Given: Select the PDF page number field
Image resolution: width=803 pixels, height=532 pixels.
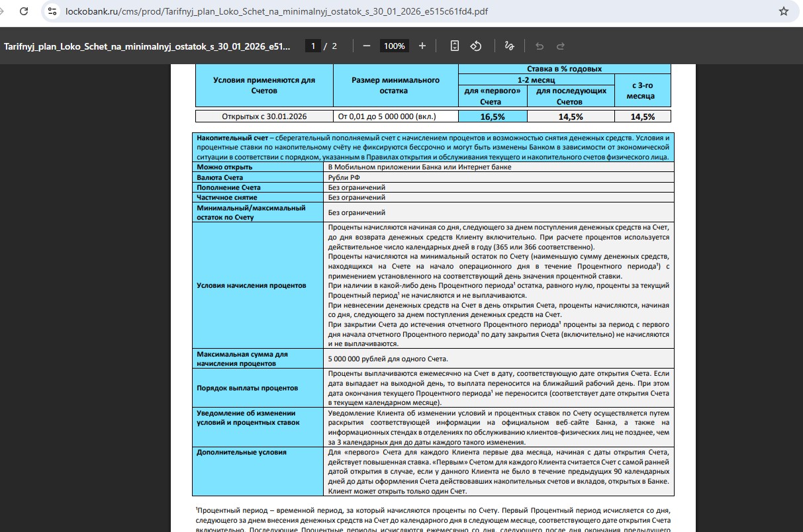Looking at the screenshot, I should point(313,46).
